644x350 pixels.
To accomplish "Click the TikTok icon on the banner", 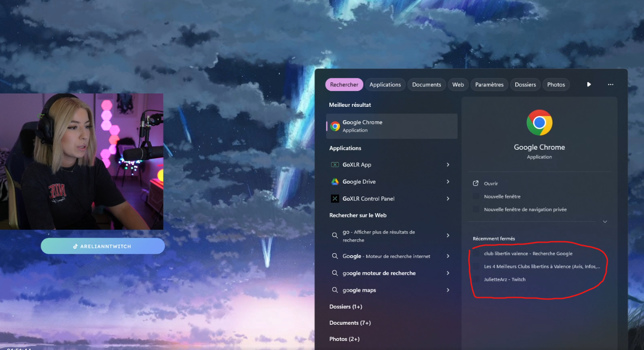I will 75,247.
